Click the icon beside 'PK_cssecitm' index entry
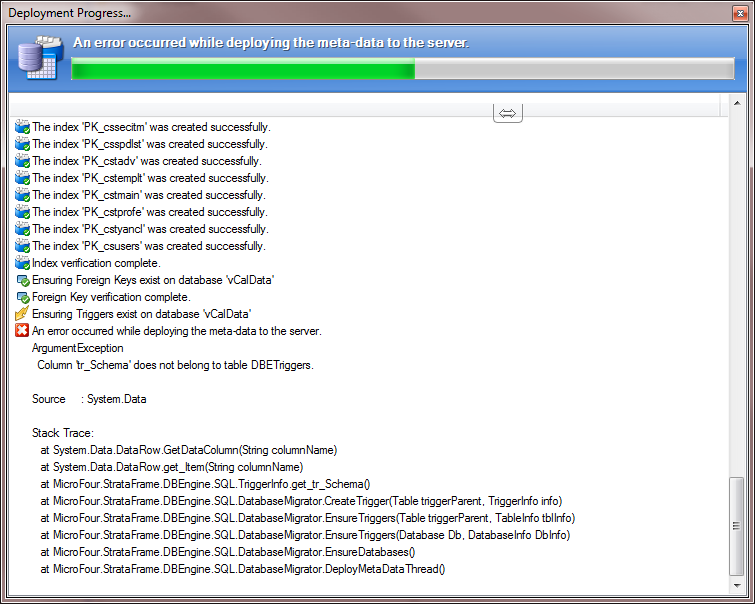The image size is (755, 604). click(x=22, y=127)
